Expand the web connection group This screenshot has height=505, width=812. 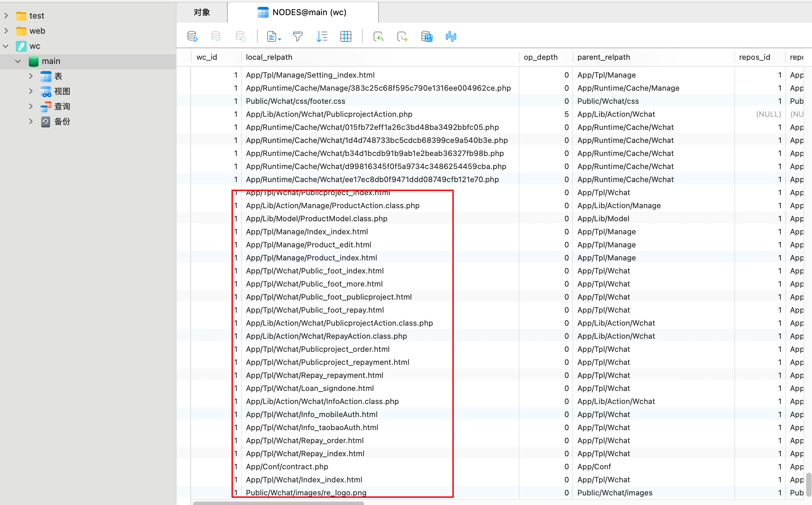tap(6, 31)
